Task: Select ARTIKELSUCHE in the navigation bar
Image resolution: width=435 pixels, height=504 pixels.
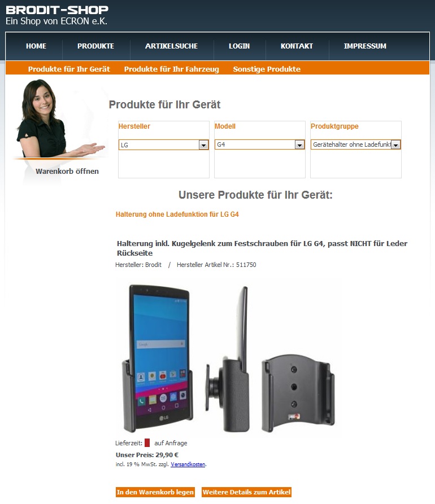Action: [171, 46]
